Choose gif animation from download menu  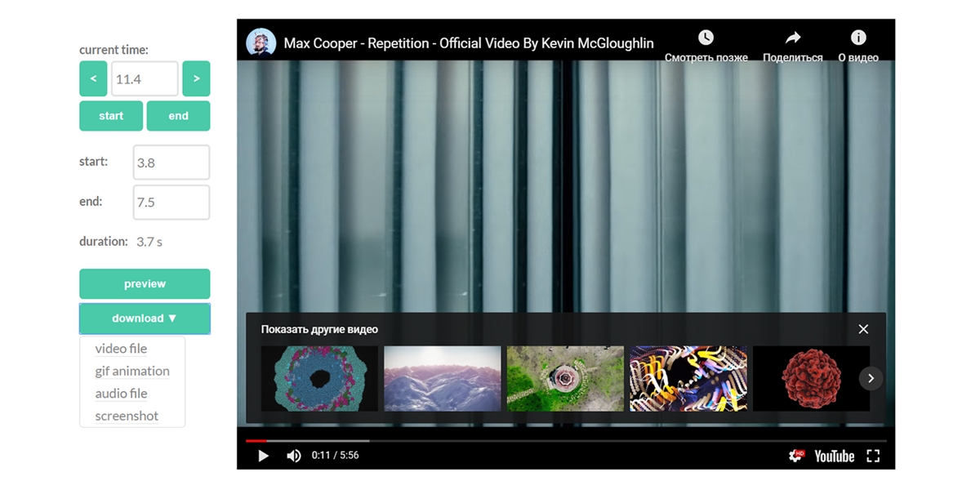click(132, 371)
